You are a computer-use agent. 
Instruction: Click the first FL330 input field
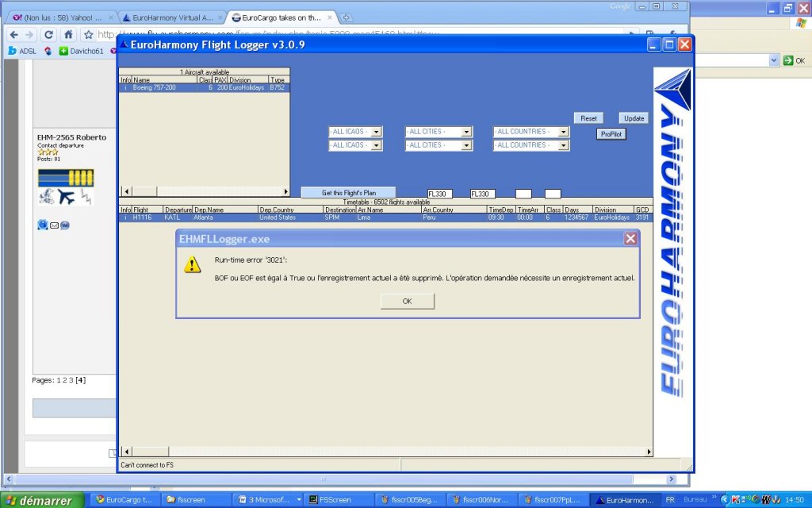click(439, 194)
